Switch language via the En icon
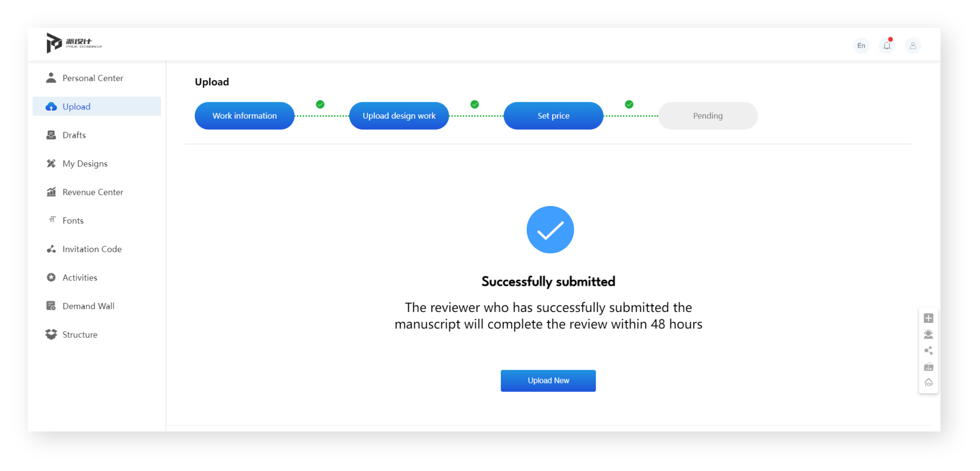Screen dimensions: 980x471 861,45
